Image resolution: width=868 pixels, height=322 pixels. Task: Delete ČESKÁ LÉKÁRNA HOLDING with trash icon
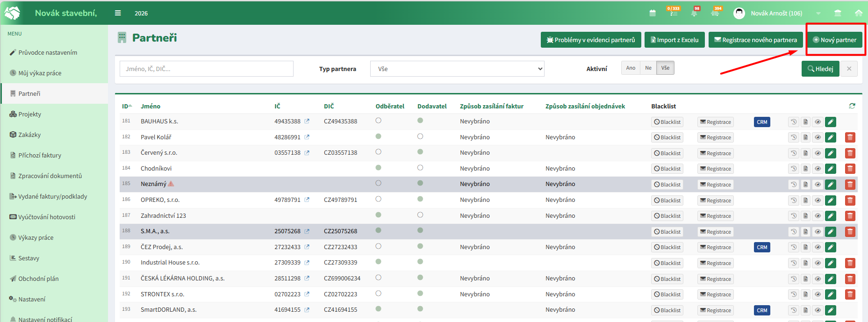pos(850,279)
